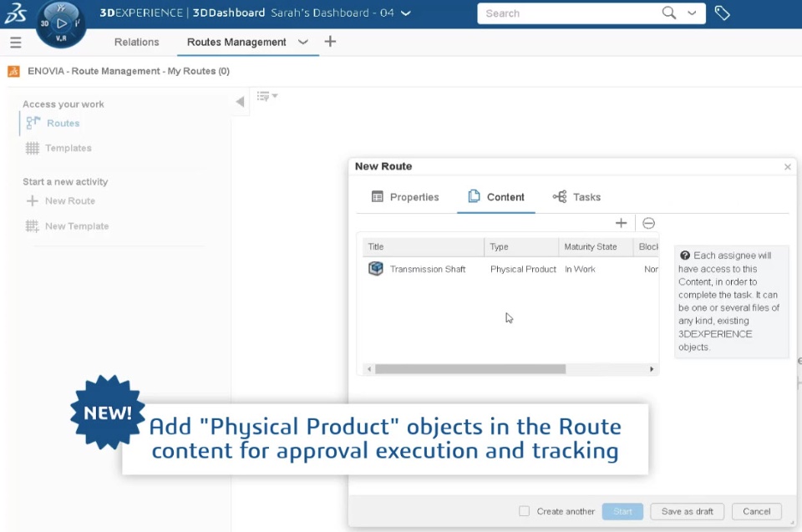Click the Tasks tab icon

[x=560, y=197]
